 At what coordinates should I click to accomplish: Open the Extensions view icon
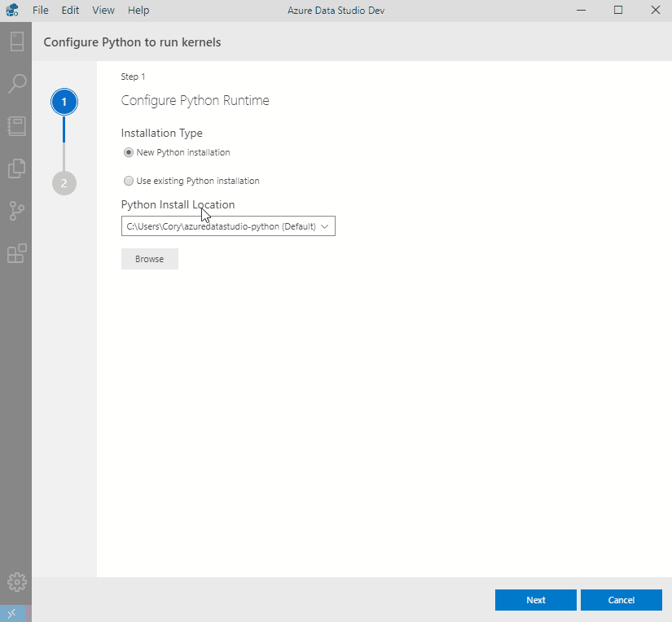coord(16,254)
